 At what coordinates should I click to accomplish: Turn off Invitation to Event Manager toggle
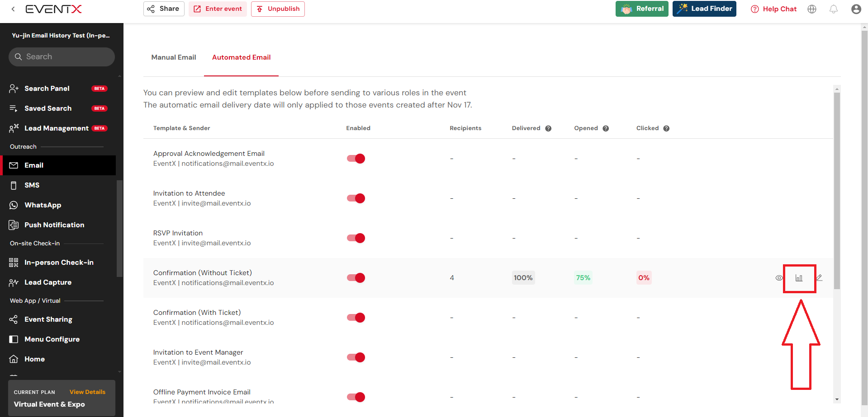pos(356,357)
